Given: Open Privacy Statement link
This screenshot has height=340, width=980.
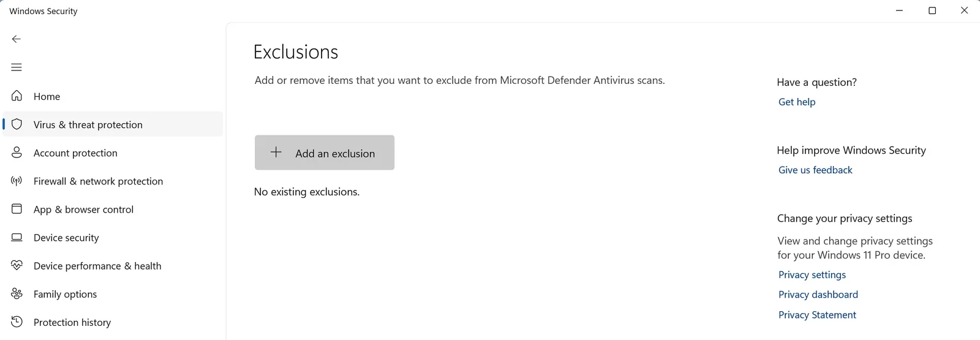Looking at the screenshot, I should 817,314.
